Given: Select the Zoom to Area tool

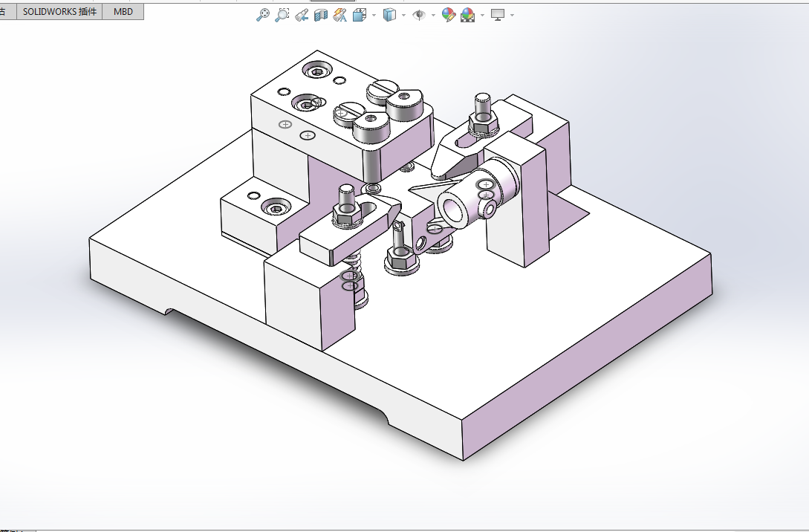Looking at the screenshot, I should pyautogui.click(x=282, y=15).
